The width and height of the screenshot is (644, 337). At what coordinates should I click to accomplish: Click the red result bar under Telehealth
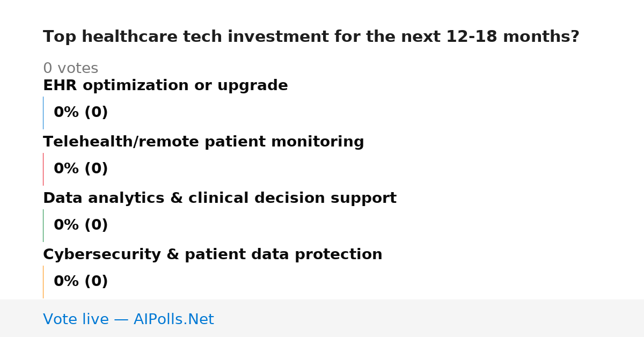43,169
